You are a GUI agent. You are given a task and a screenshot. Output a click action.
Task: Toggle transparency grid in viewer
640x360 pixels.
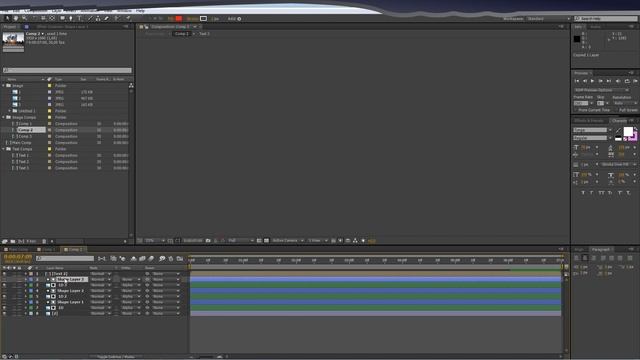[266, 240]
